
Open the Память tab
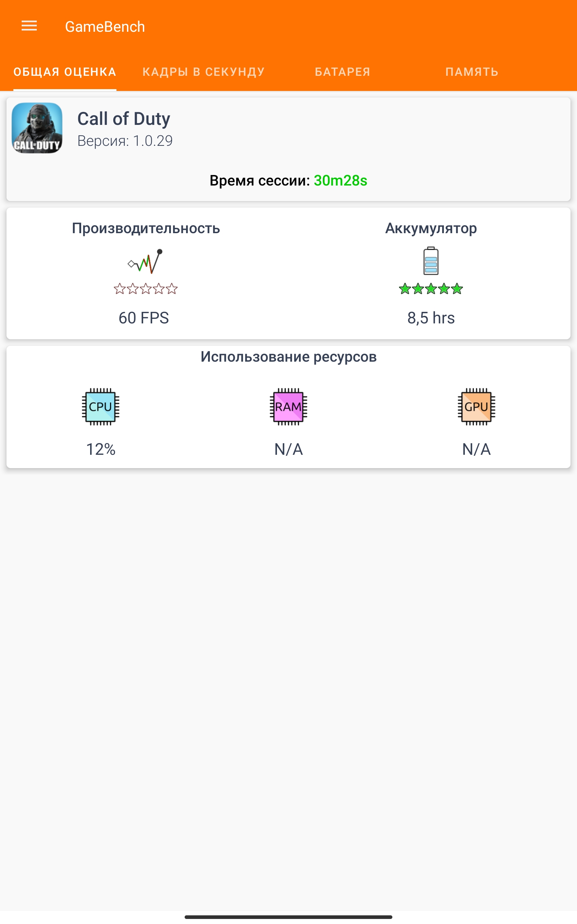coord(472,72)
